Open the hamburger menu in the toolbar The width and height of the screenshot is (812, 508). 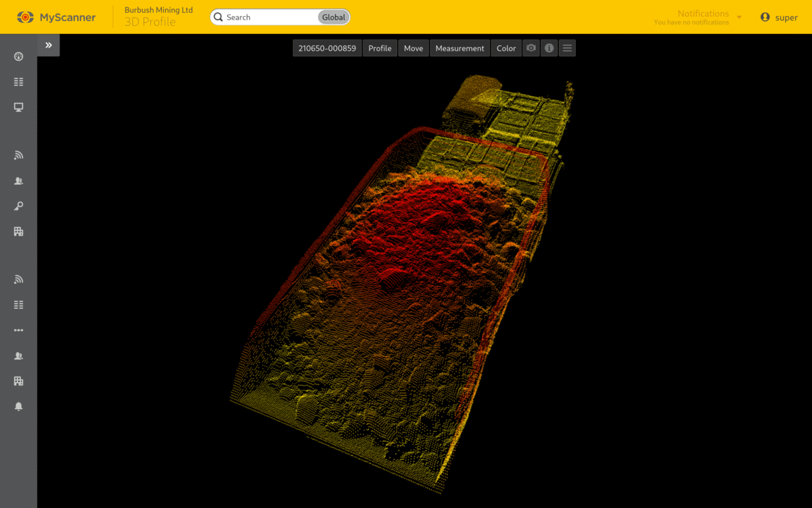coord(567,48)
